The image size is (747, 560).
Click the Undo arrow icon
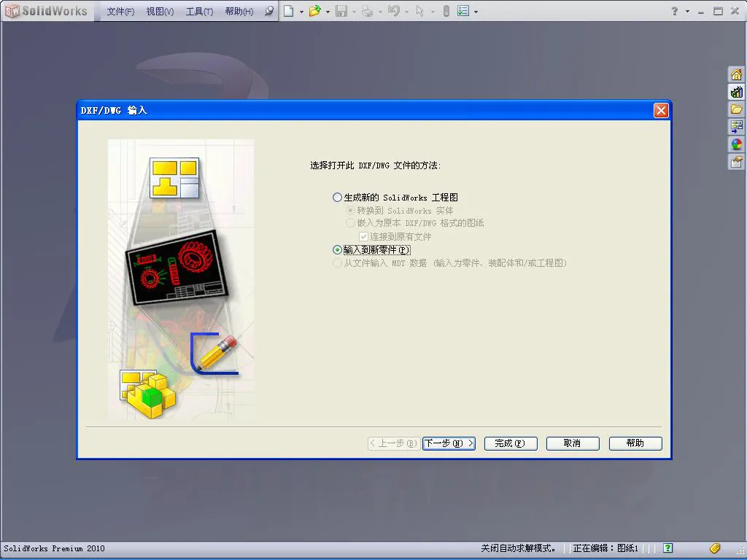point(393,11)
